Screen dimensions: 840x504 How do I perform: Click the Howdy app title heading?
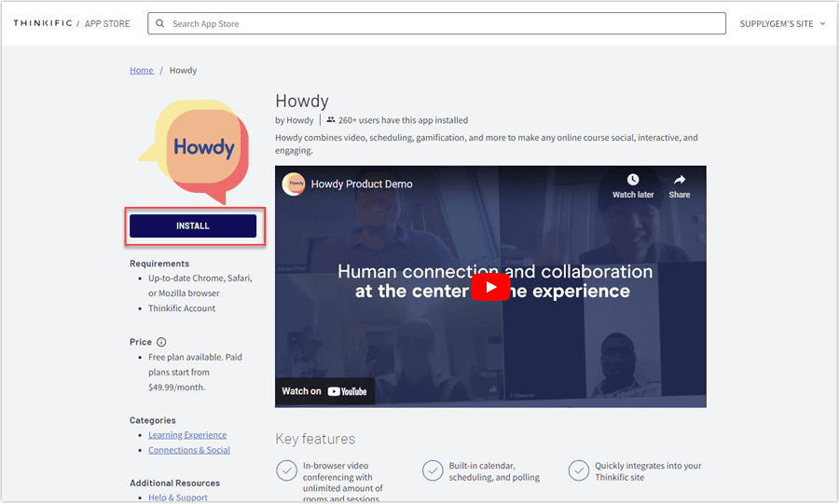(302, 101)
